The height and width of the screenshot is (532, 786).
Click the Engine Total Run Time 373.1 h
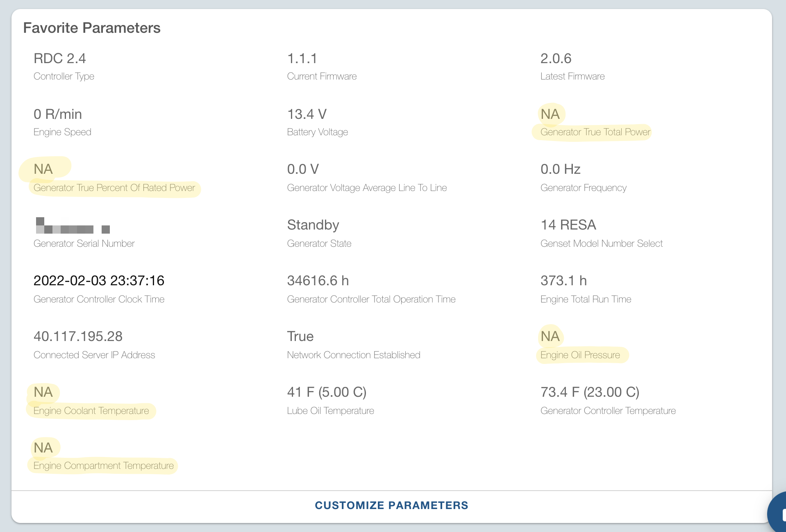point(563,280)
